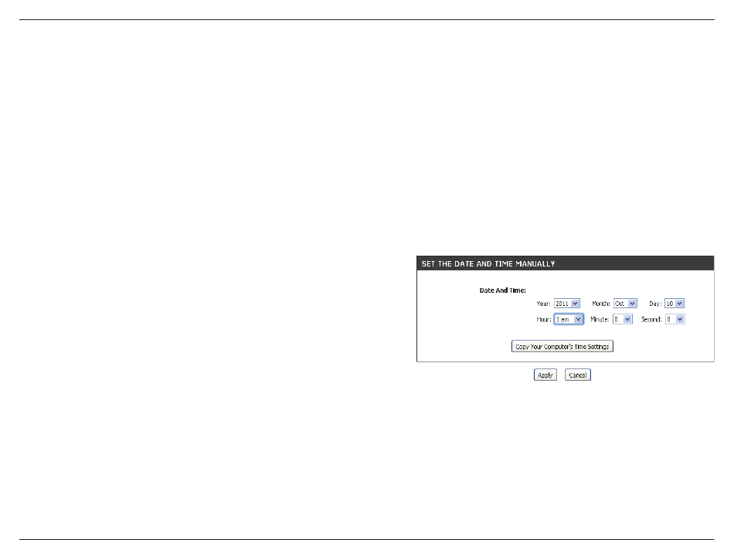Screen dimensions: 734x560
Task: Click the Hour: label text
Action: coord(543,319)
